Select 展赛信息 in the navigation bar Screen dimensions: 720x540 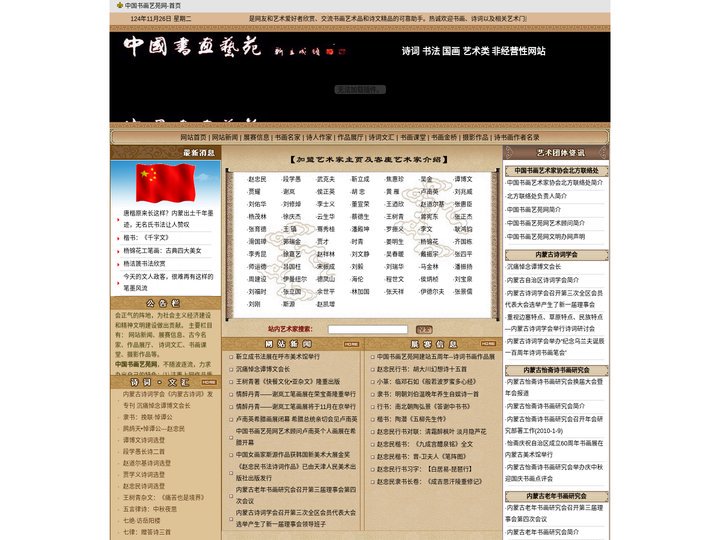click(x=256, y=137)
